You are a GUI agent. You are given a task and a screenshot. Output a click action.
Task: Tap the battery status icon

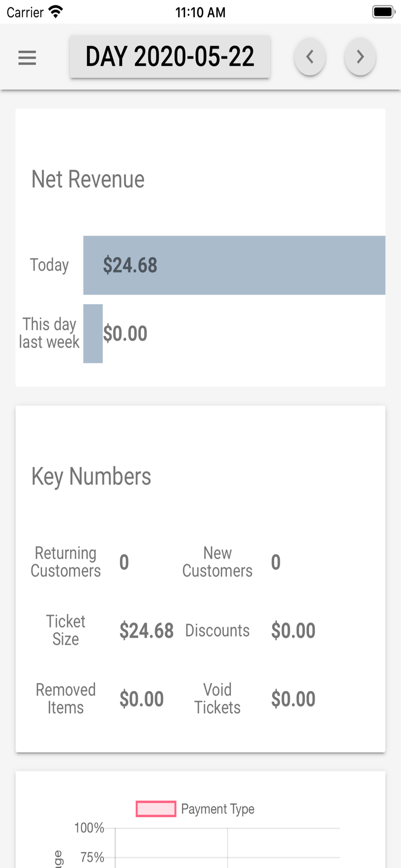point(383,12)
